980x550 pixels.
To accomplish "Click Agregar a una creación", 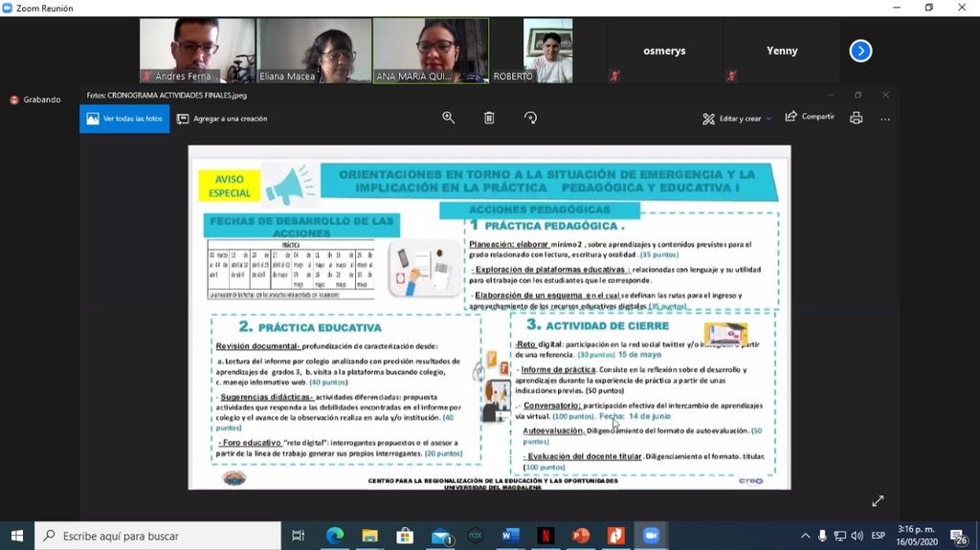I will [x=222, y=119].
